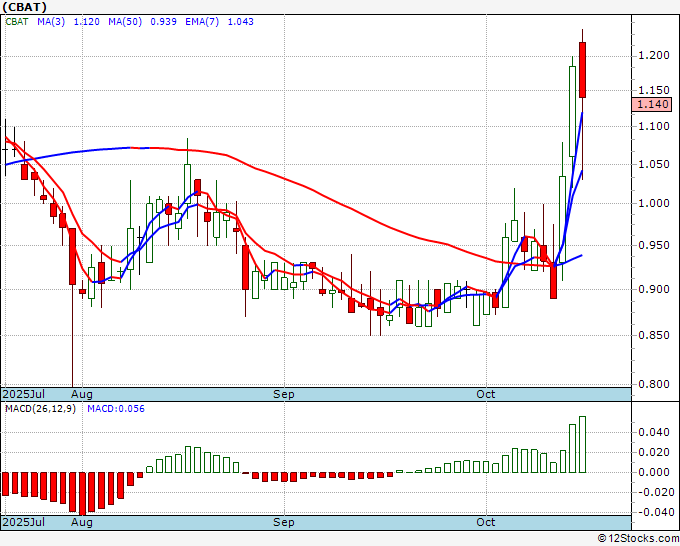Viewport: 680px width, 546px height.
Task: Click the 0.040 MACD axis label
Action: tap(654, 432)
